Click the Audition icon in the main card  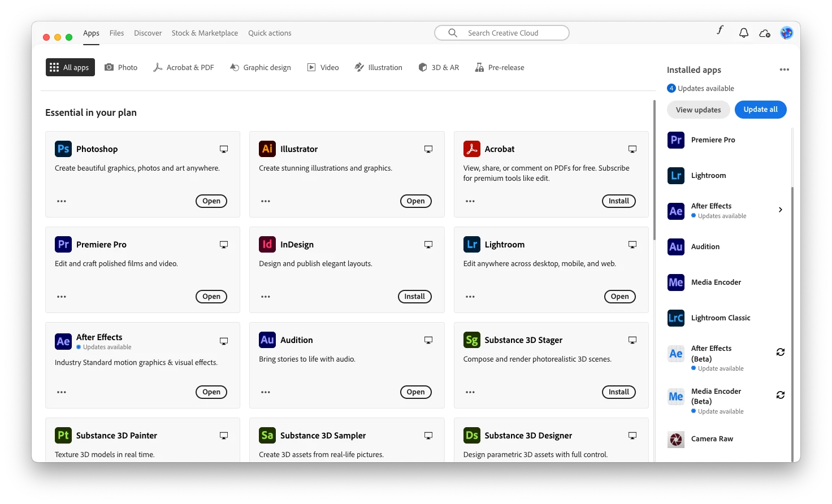click(267, 340)
